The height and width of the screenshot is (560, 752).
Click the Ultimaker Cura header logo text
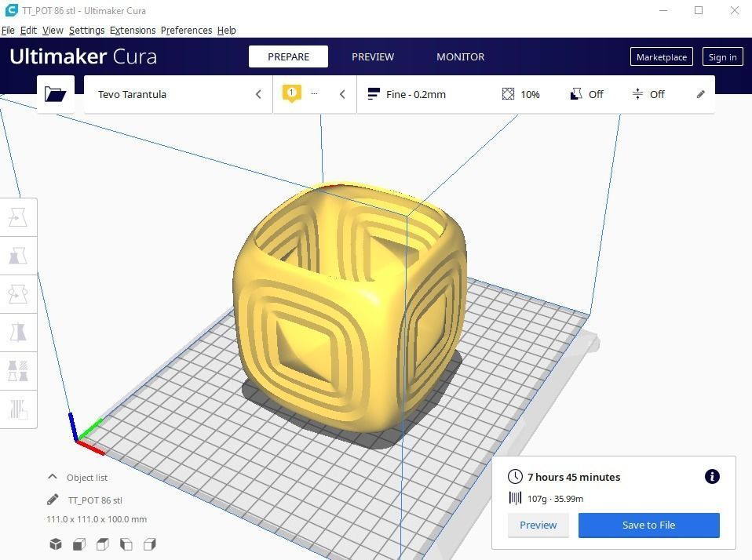click(83, 56)
